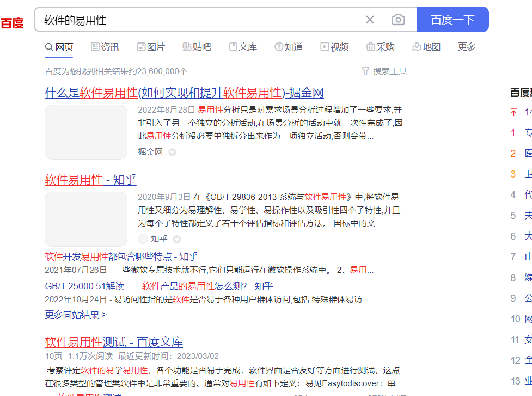Screen dimensions: 532x396
Task: Click hot search rank number 2
Action: pyautogui.click(x=513, y=154)
